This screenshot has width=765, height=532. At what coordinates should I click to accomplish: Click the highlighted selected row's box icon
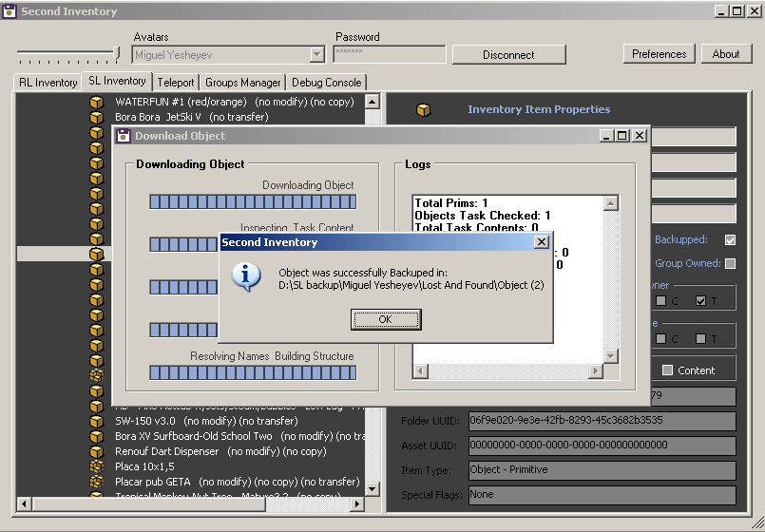click(x=97, y=254)
